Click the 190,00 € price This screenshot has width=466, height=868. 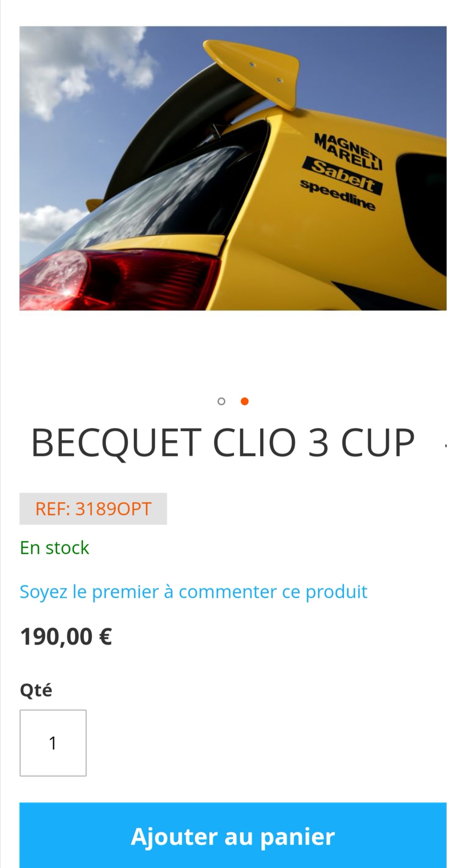(x=66, y=637)
